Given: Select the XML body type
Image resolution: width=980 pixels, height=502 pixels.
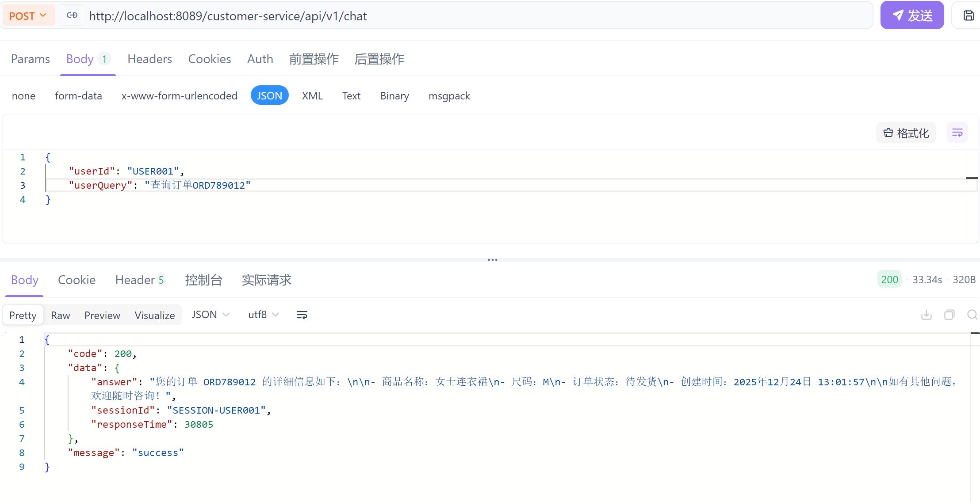Looking at the screenshot, I should [x=312, y=96].
